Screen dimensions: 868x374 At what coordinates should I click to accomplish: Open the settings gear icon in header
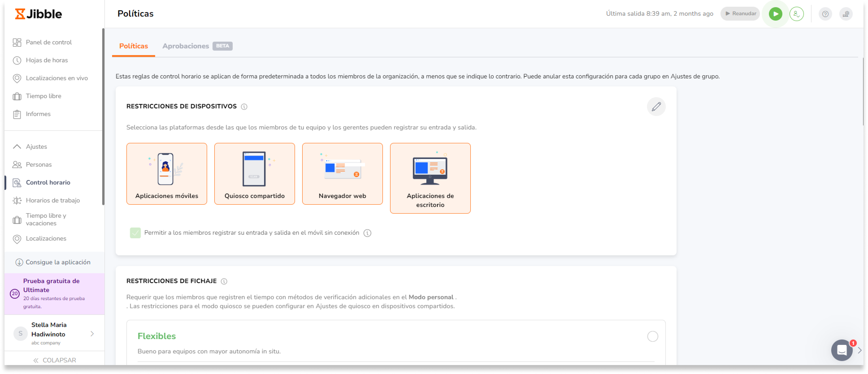tap(846, 14)
